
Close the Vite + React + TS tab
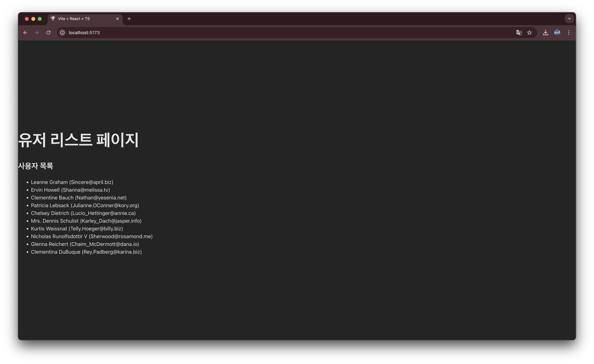tap(117, 19)
